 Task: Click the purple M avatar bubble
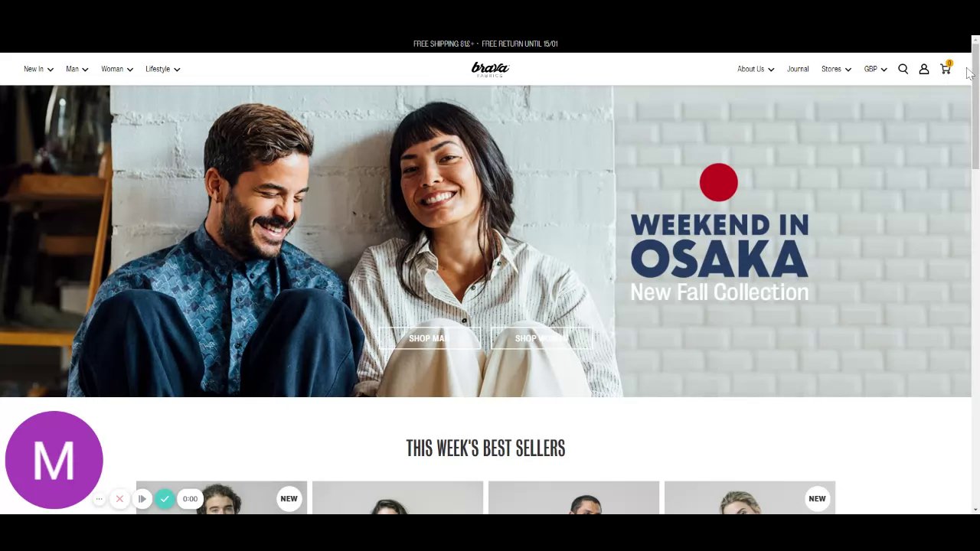[x=54, y=460]
